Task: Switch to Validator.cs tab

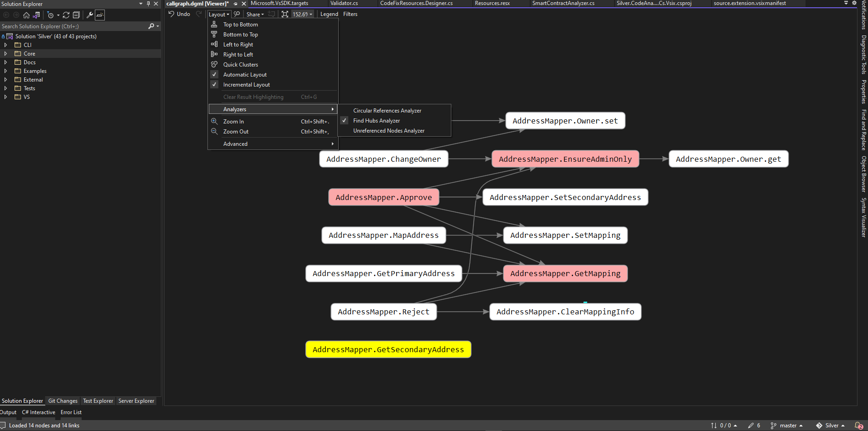Action: click(x=344, y=3)
